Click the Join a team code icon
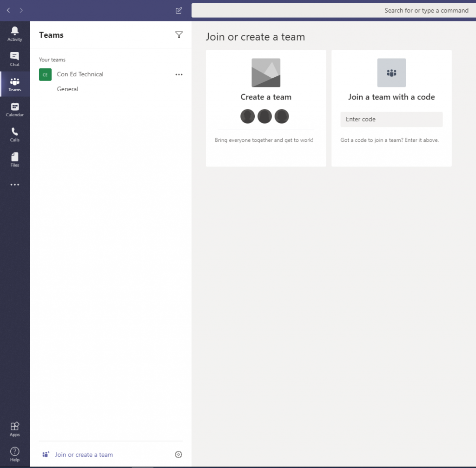This screenshot has height=468, width=476. pos(391,73)
